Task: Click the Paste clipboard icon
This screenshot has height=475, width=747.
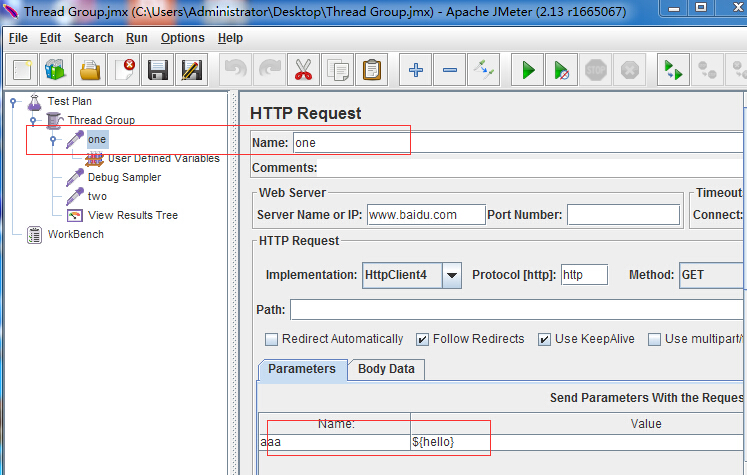Action: click(x=372, y=70)
